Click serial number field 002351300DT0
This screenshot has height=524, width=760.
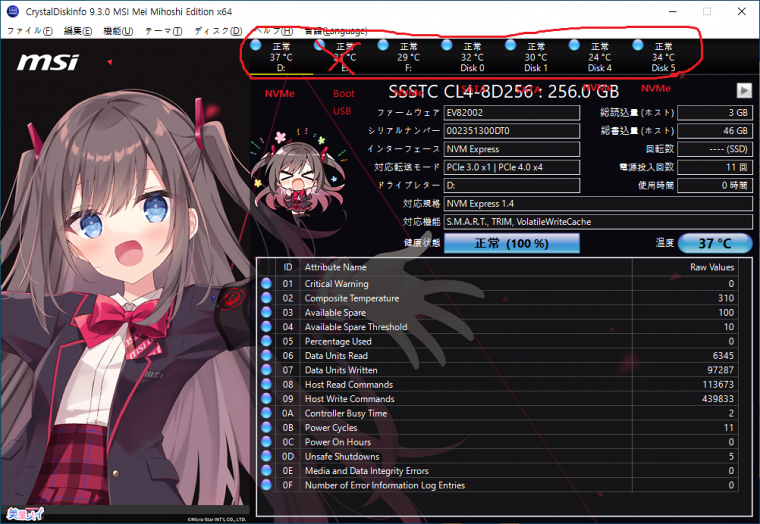(511, 131)
